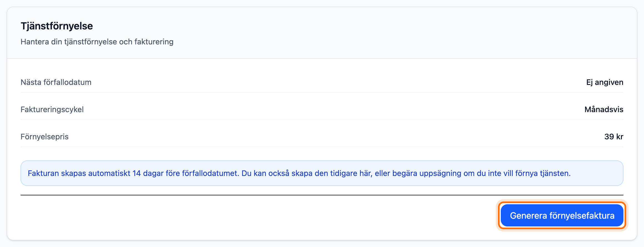Select the Tjänstförnyelse heading
The width and height of the screenshot is (644, 247).
tap(57, 26)
